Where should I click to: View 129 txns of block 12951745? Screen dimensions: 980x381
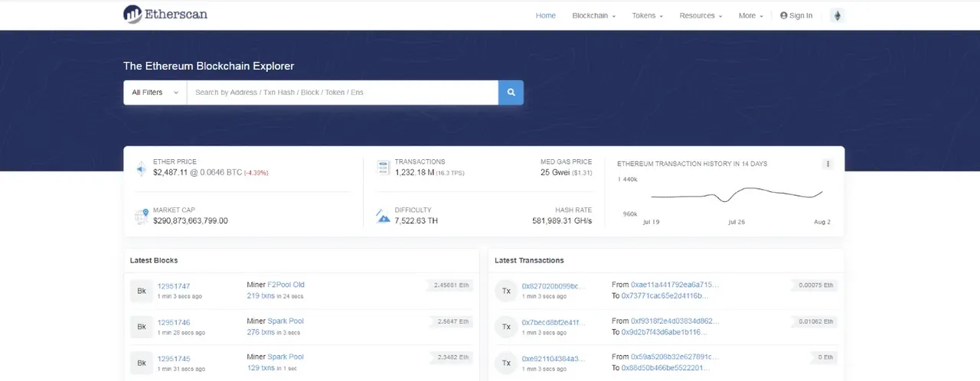(260, 367)
